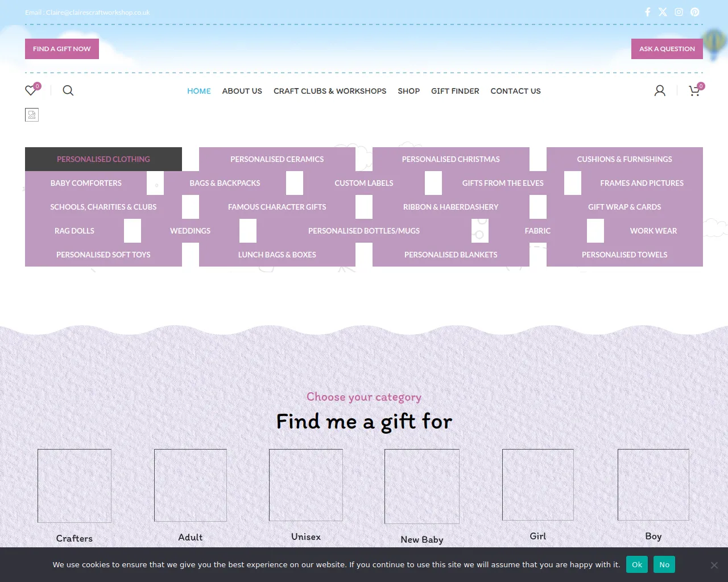Select the Work Wear category

coord(653,231)
